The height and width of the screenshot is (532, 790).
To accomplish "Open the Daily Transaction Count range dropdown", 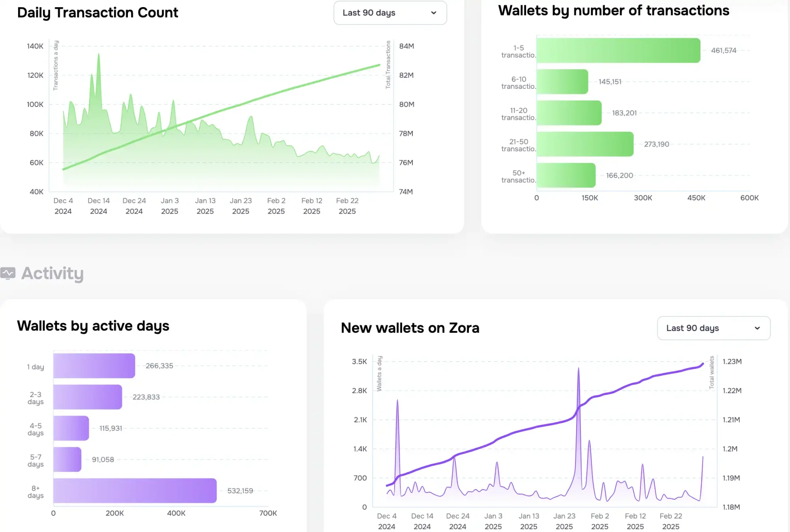I will (x=389, y=13).
